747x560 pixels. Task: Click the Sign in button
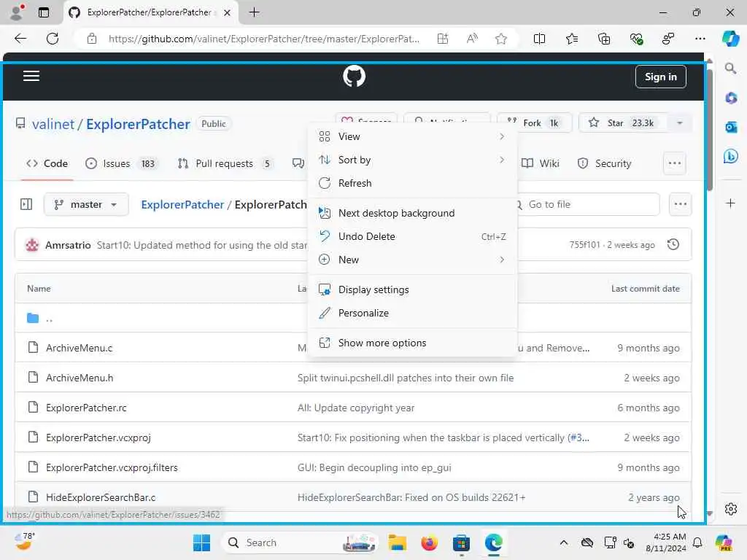[660, 77]
